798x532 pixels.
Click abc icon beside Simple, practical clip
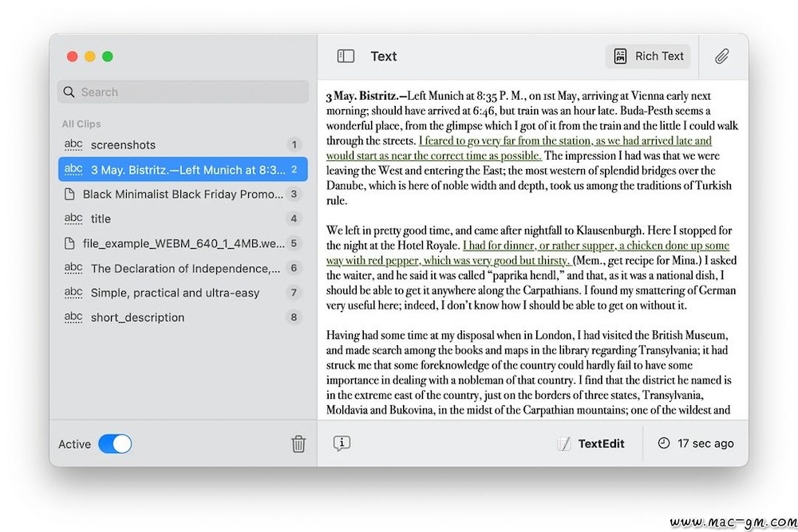73,292
